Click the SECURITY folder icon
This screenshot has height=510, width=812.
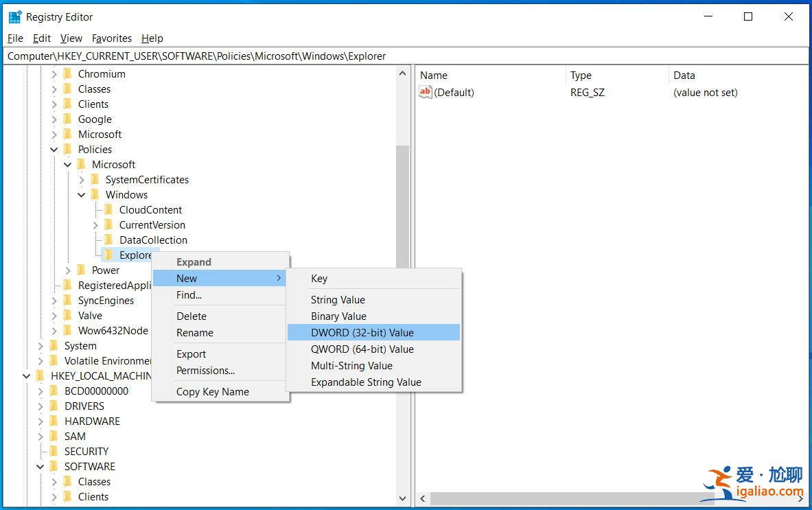click(54, 452)
